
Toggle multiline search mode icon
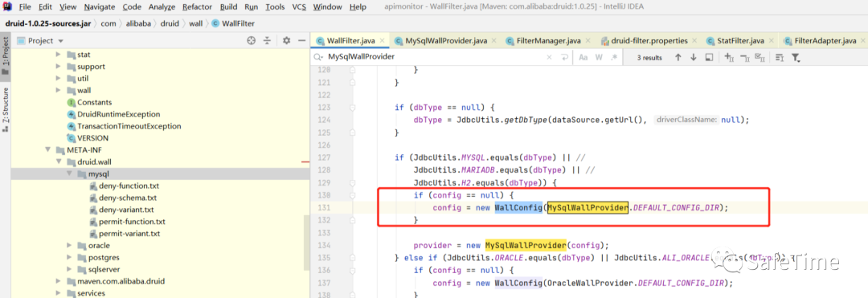pyautogui.click(x=780, y=57)
